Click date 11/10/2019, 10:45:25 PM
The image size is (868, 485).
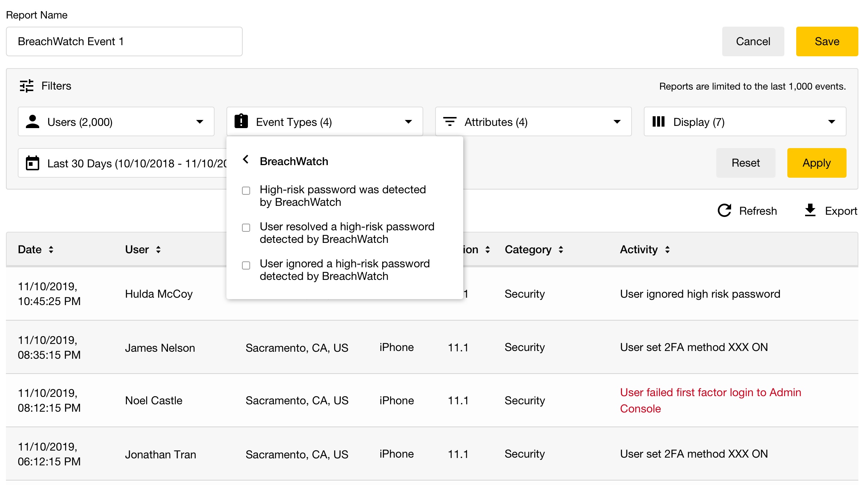pos(49,294)
